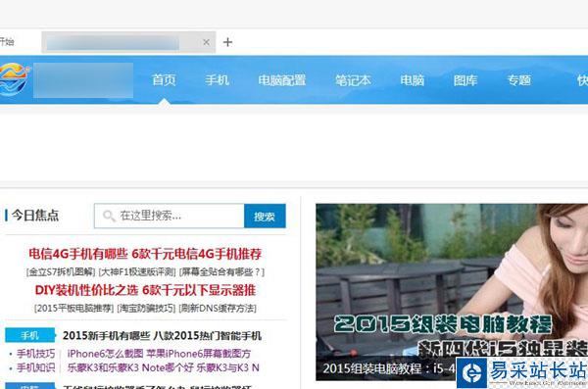Open the 电脑配置 navigation item

(282, 80)
